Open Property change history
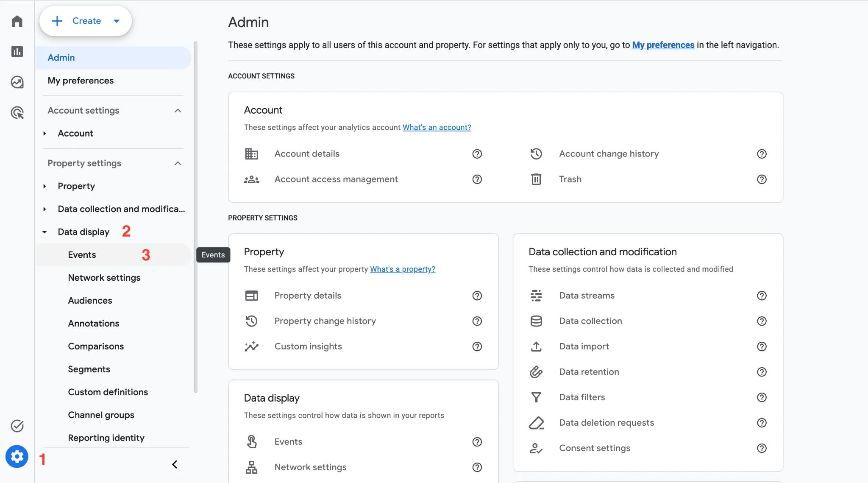The width and height of the screenshot is (868, 483). [x=325, y=321]
